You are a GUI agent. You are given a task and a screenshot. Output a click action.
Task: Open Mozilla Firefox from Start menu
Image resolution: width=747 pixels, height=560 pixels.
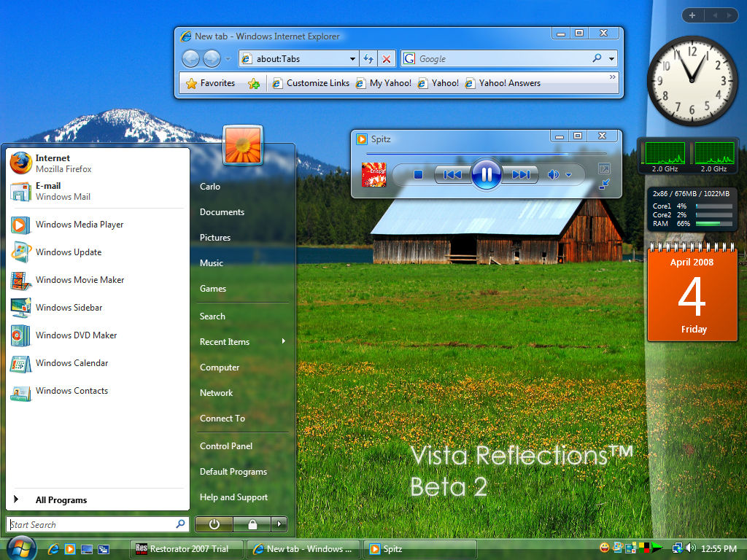click(98, 163)
